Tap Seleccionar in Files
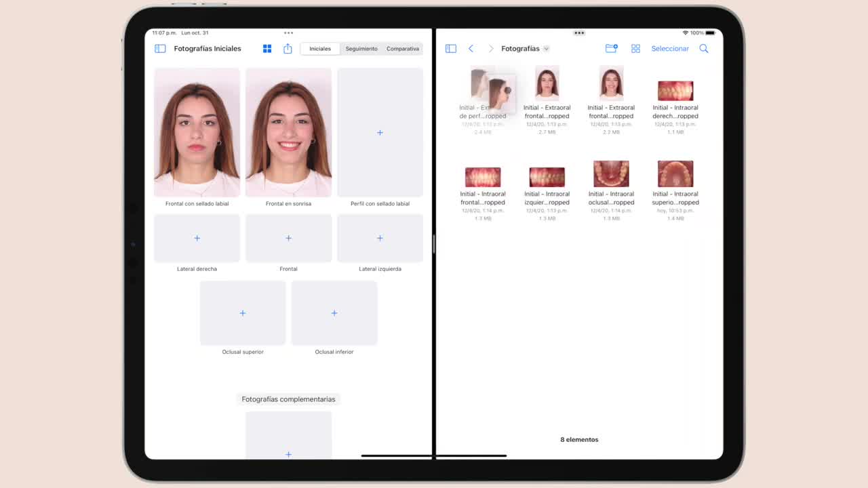 coord(670,49)
